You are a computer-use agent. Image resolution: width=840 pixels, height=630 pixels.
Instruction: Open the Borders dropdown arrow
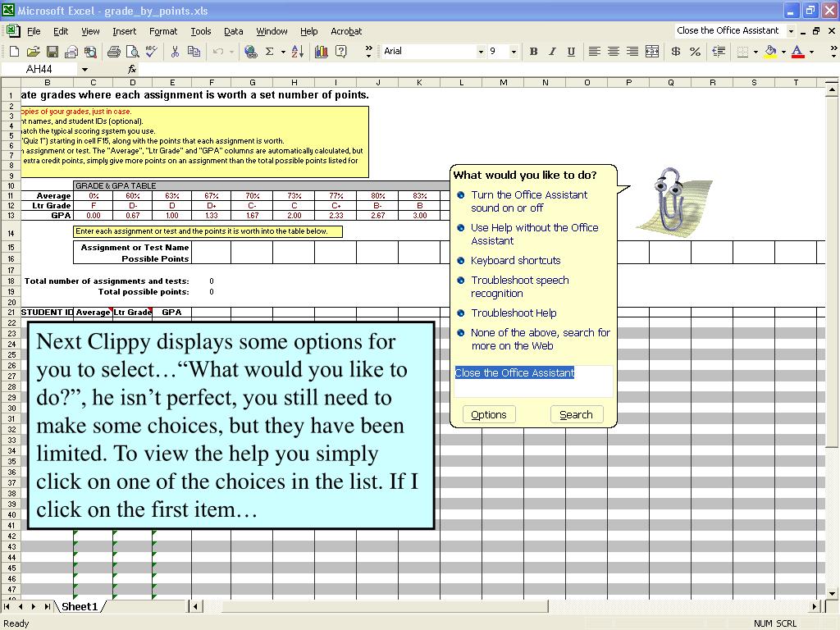pyautogui.click(x=756, y=52)
